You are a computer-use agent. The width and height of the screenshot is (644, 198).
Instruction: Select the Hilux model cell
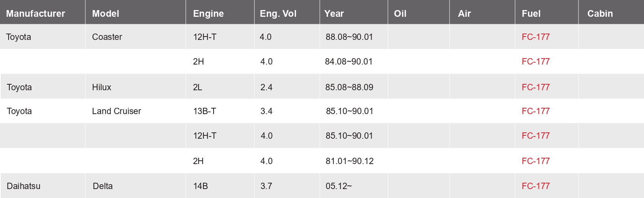(x=101, y=87)
